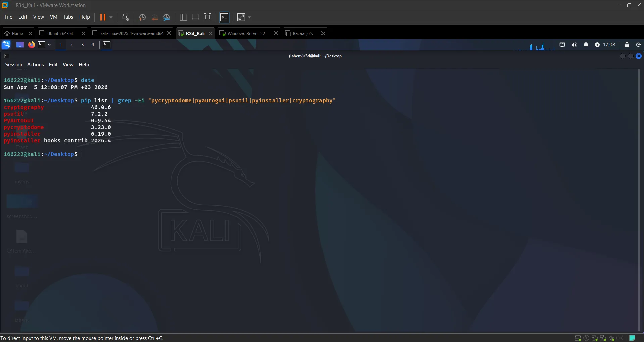This screenshot has height=342, width=644.
Task: Click the date output line text
Action: 56,87
